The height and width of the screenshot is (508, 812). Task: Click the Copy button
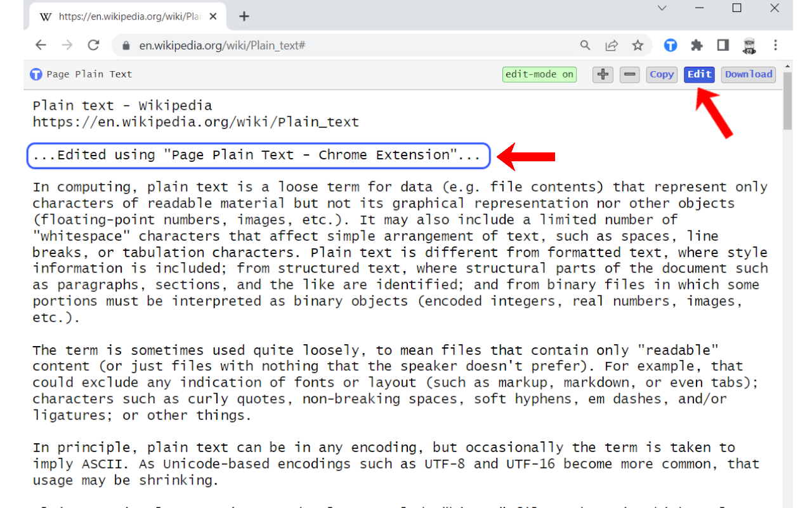pyautogui.click(x=662, y=74)
